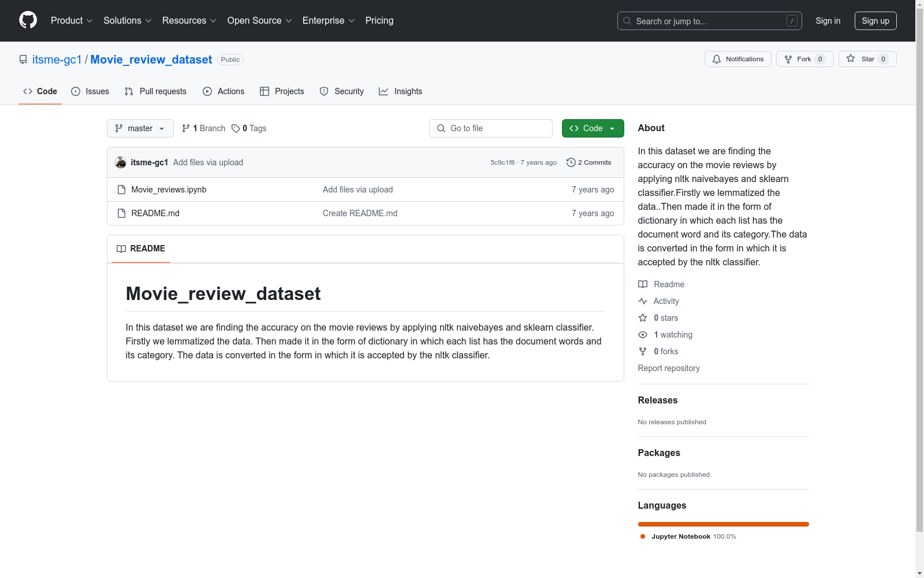Open the Pricing page
The width and height of the screenshot is (924, 578).
[x=379, y=20]
